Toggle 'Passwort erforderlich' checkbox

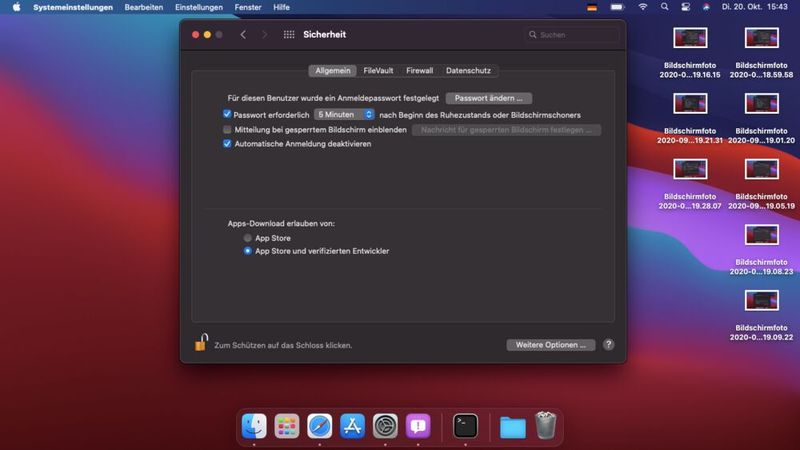(227, 114)
